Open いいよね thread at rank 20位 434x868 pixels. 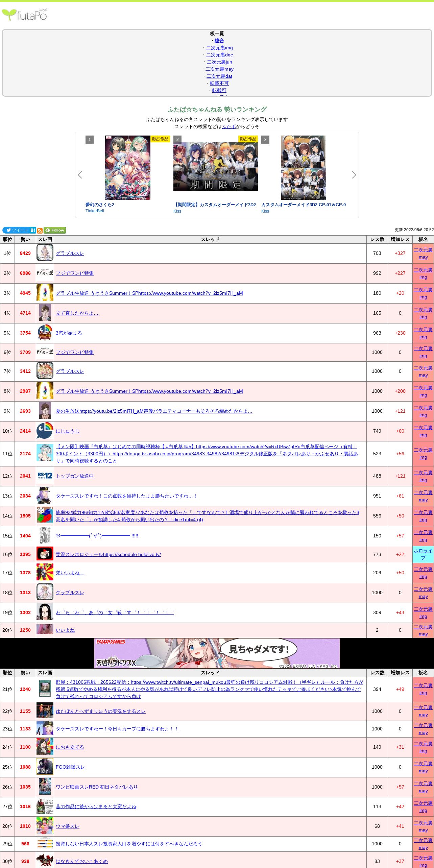pyautogui.click(x=65, y=630)
